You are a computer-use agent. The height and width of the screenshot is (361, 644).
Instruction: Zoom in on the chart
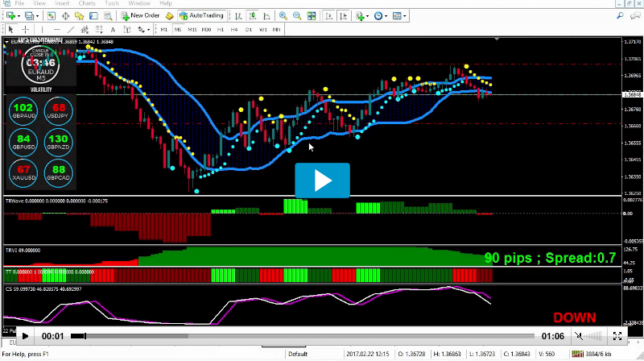[x=283, y=16]
